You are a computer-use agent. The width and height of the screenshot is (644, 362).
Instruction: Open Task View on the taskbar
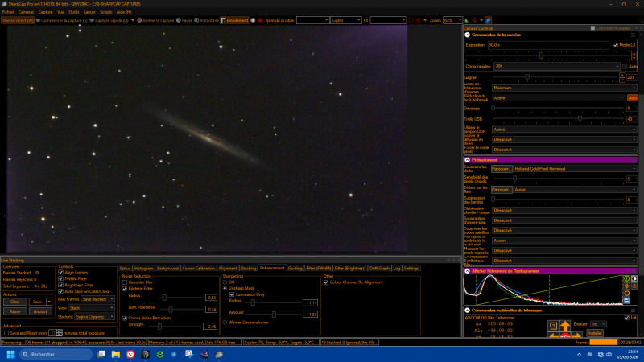[x=101, y=354]
